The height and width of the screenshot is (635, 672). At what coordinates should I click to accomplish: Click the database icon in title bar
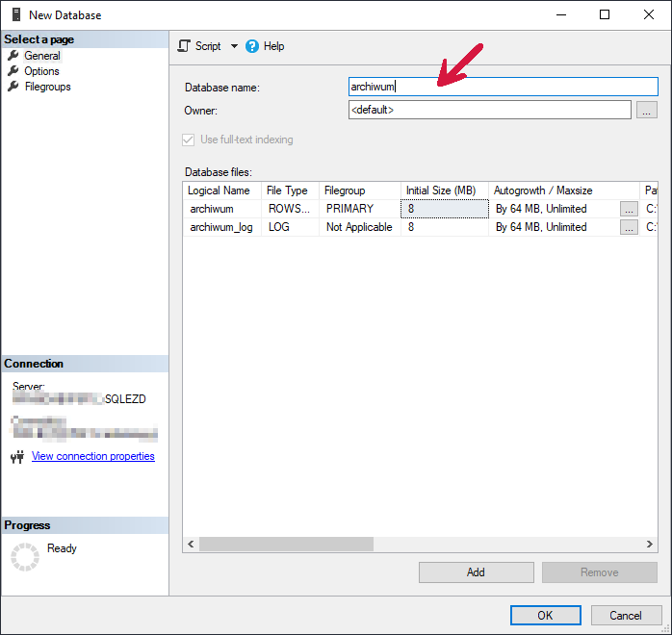(15, 15)
